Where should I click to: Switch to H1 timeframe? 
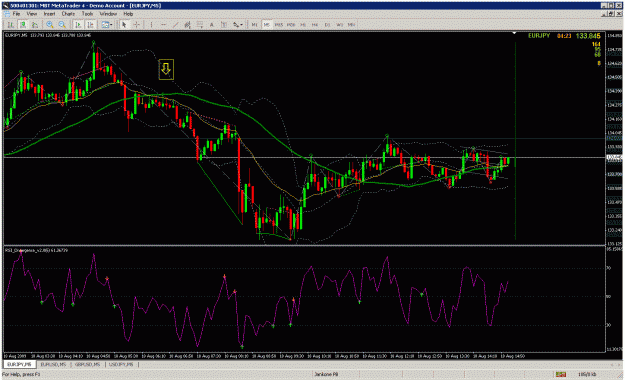(303, 25)
